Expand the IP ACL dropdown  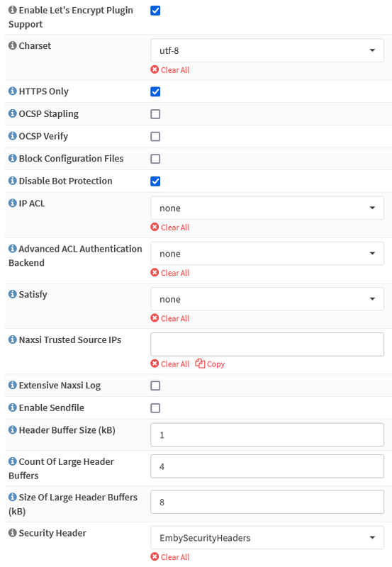click(x=267, y=208)
